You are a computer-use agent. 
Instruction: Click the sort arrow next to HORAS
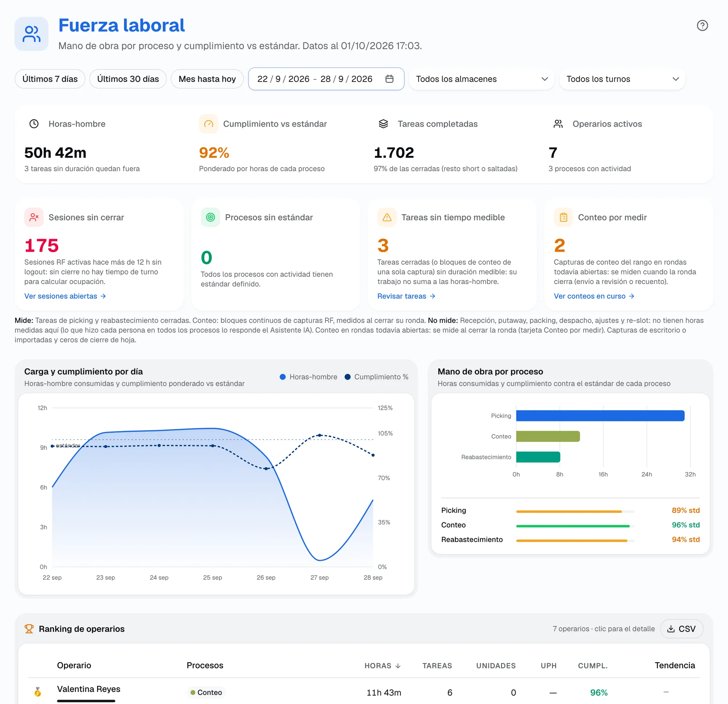click(398, 666)
